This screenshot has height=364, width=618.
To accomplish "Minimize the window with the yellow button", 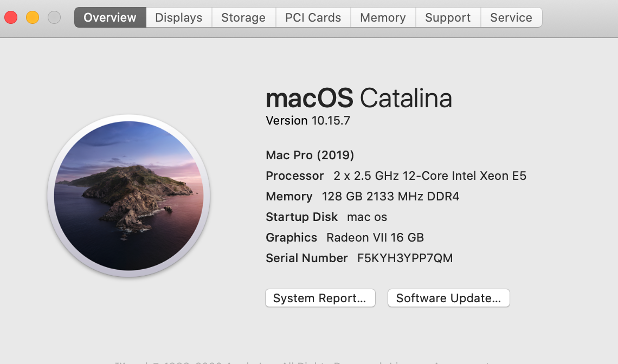I will tap(33, 17).
